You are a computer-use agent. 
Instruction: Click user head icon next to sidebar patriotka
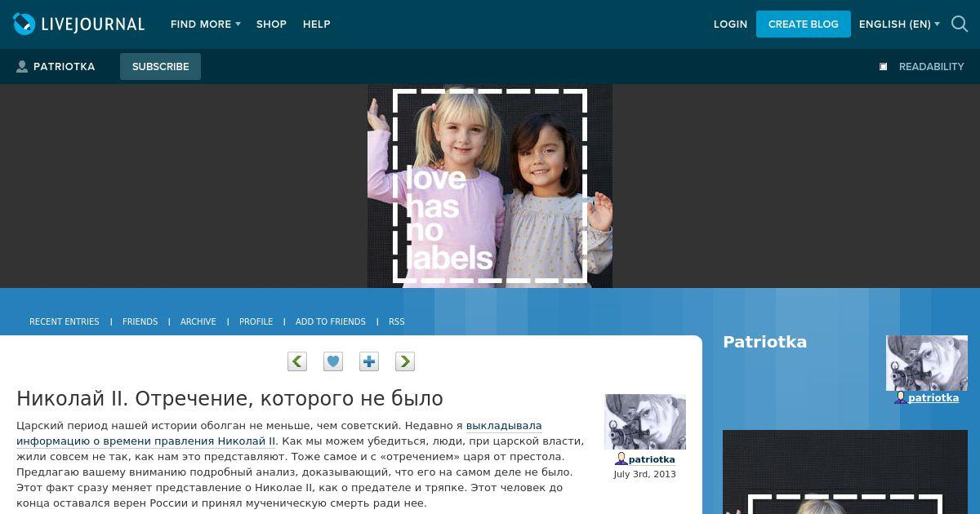point(901,397)
